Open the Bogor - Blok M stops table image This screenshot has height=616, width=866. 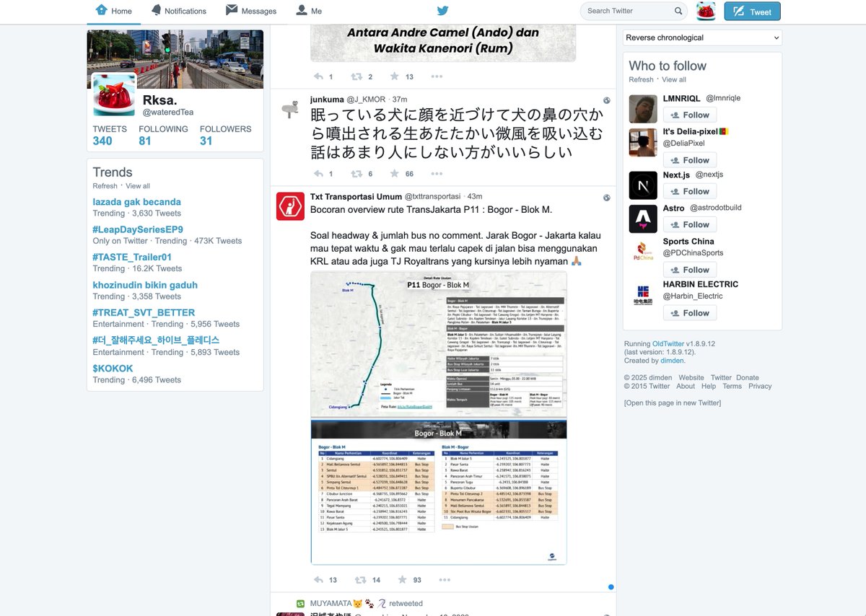pos(439,492)
